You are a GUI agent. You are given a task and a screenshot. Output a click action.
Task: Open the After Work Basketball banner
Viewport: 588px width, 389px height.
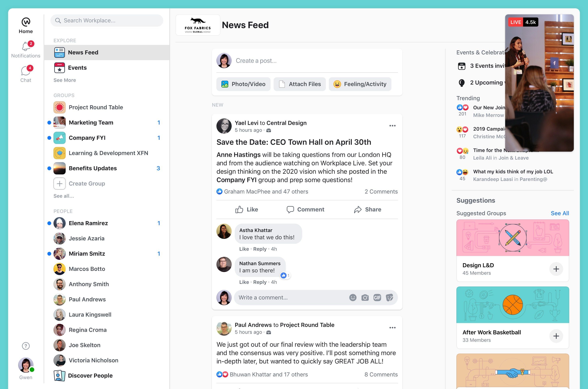[513, 305]
